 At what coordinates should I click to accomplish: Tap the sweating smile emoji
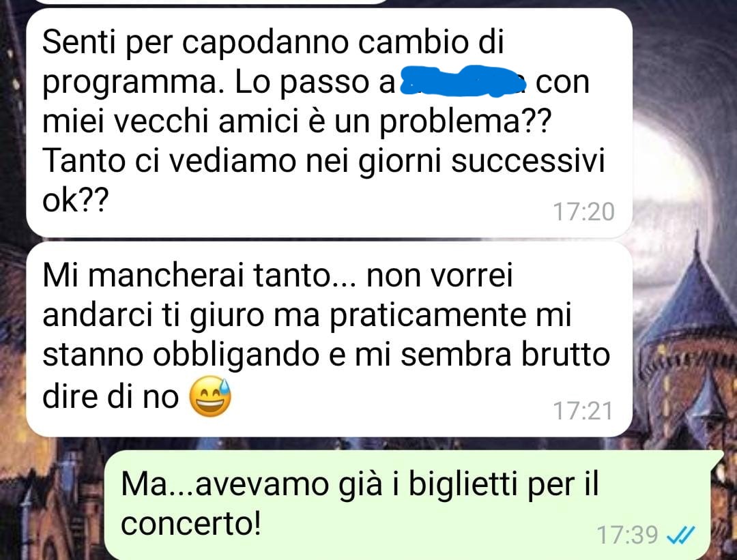209,396
